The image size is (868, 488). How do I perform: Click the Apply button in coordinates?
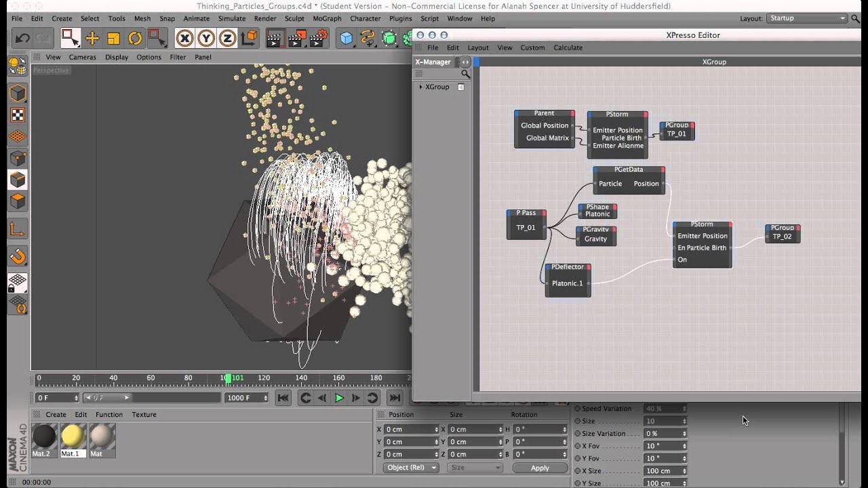pyautogui.click(x=540, y=468)
